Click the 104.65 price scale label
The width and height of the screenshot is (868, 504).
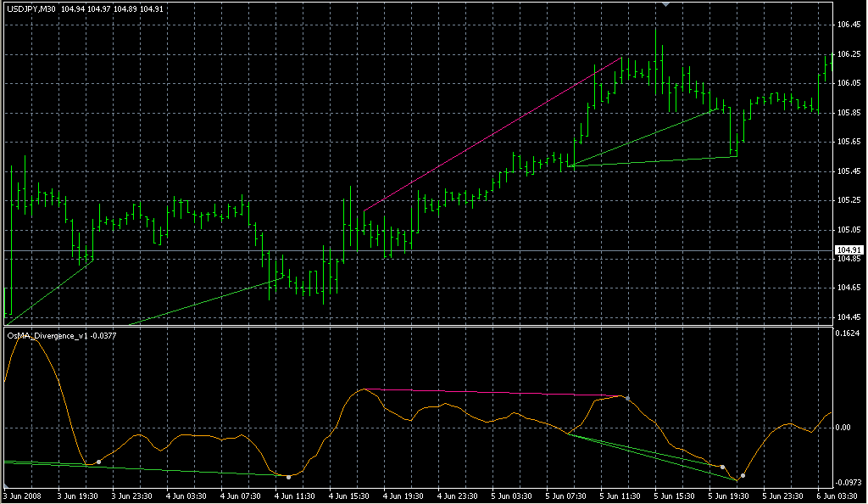[x=849, y=288]
